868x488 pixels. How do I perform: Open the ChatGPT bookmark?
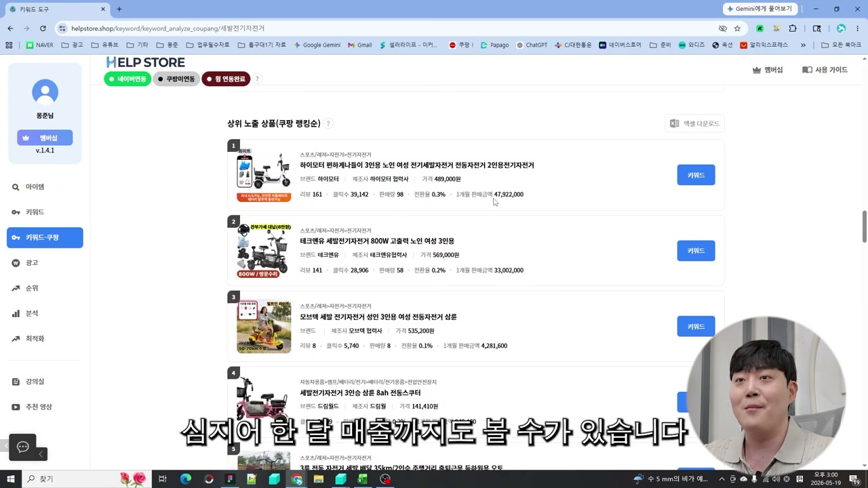tap(532, 45)
